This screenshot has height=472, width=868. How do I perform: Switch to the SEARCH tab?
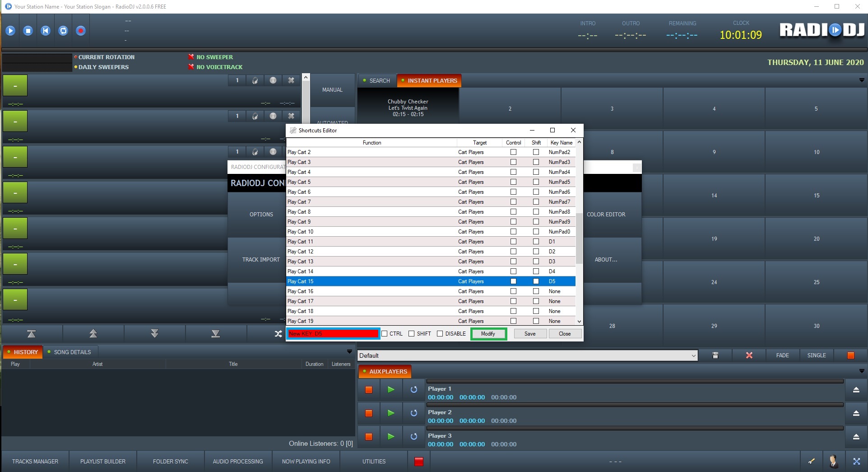click(x=377, y=81)
